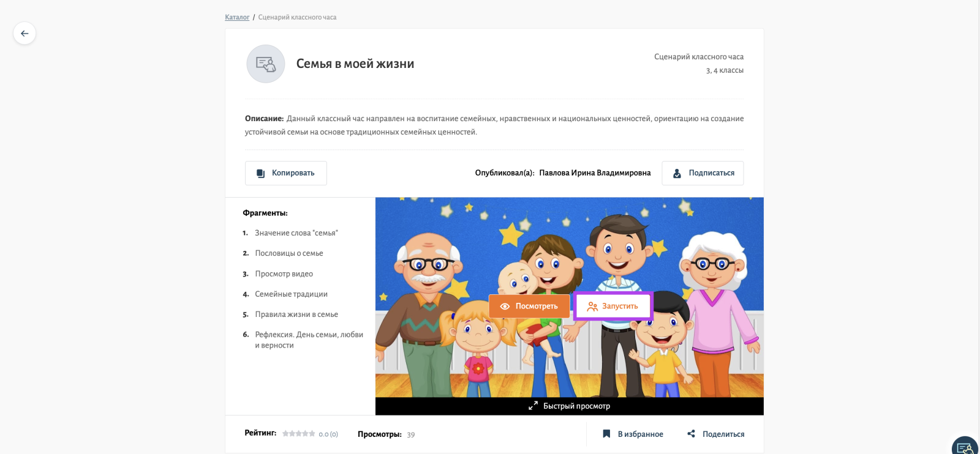980x454 pixels.
Task: Click the breadcrumb text Сценарий классного часа
Action: pos(297,17)
